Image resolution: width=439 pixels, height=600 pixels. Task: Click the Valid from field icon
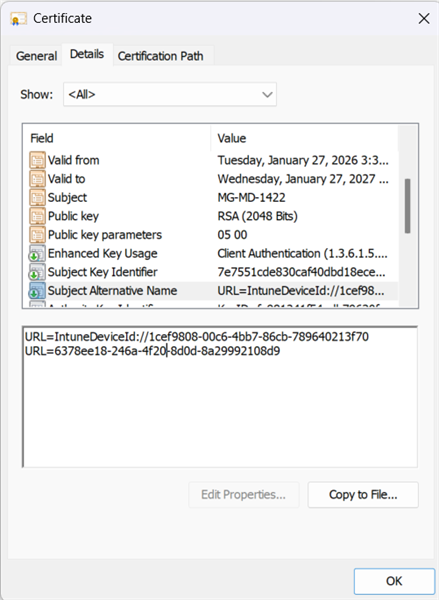[x=38, y=160]
